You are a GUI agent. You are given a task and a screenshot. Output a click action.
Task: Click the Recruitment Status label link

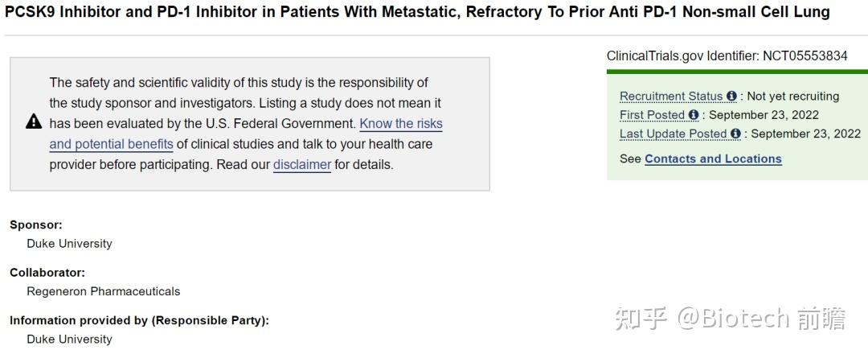tap(671, 97)
